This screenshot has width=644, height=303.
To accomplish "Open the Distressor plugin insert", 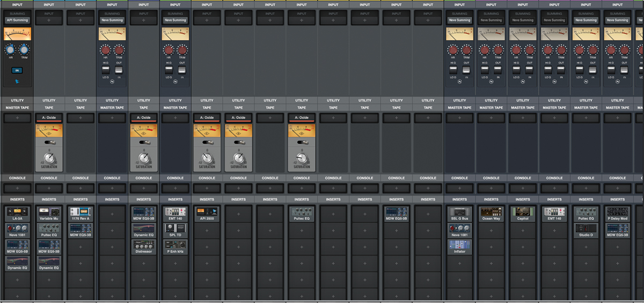I will click(x=144, y=246).
